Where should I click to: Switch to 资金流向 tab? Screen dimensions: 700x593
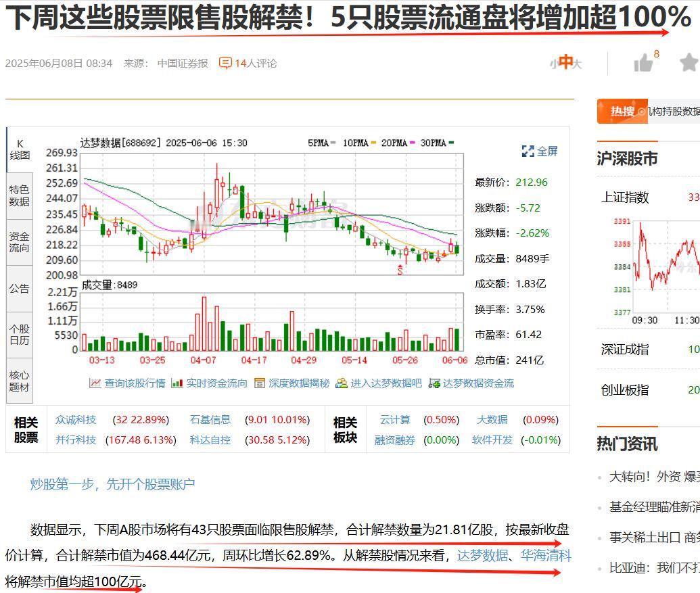click(x=20, y=242)
